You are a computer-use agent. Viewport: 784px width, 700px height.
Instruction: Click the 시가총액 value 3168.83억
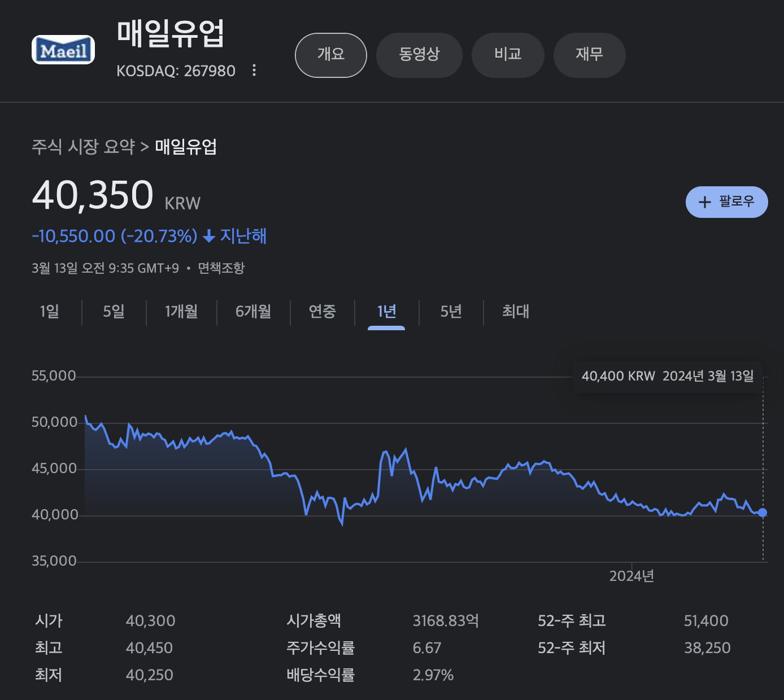click(446, 621)
